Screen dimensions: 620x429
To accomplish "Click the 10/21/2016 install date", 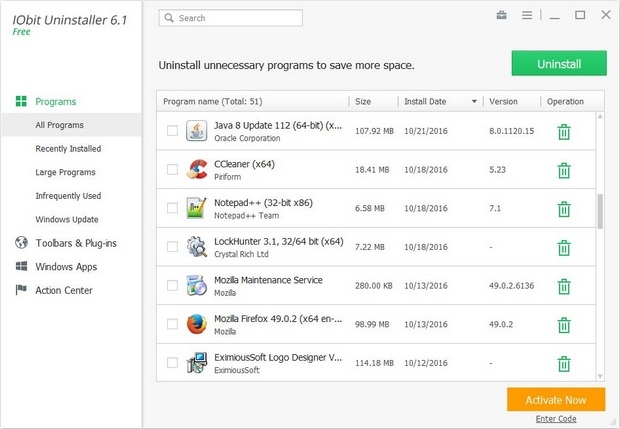I will point(425,131).
